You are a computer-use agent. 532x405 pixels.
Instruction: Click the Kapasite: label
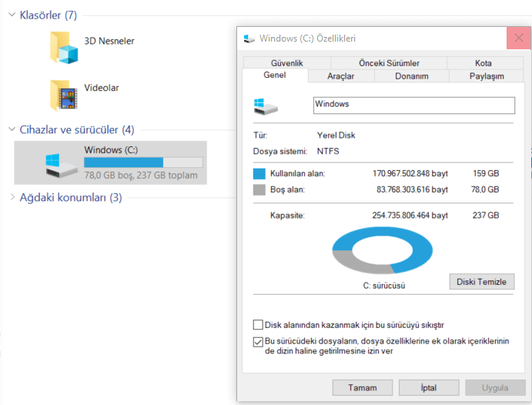287,216
